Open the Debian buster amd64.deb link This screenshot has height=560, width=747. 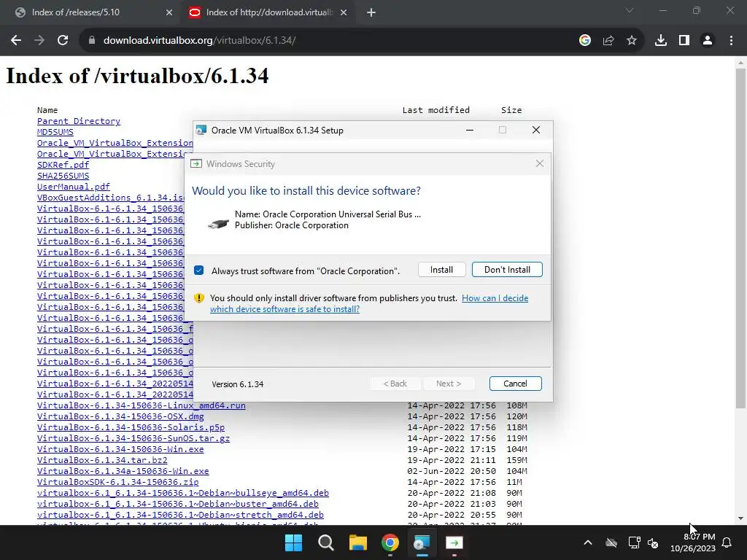pos(178,505)
